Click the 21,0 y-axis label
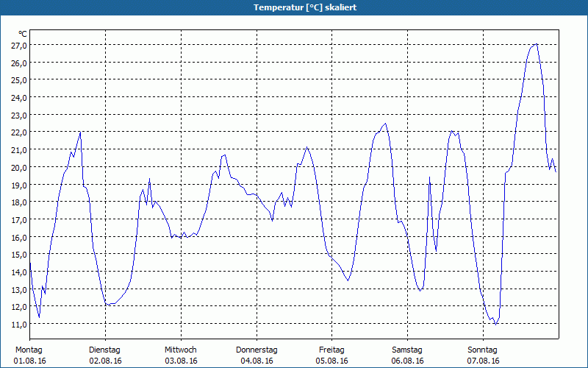Image resolution: width=588 pixels, height=368 pixels. pyautogui.click(x=19, y=150)
